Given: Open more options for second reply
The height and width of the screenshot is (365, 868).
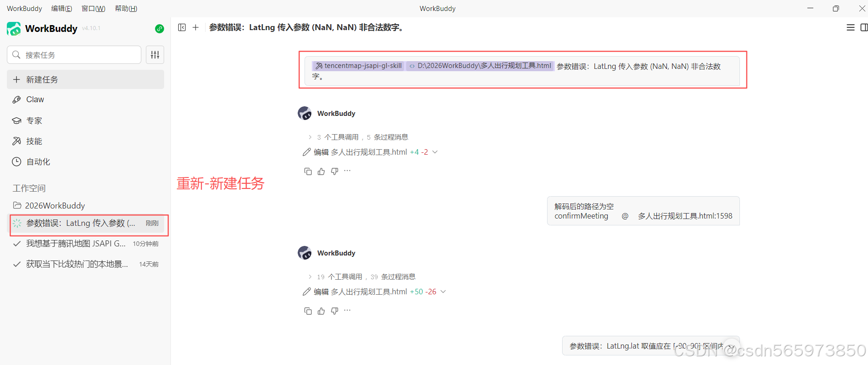Looking at the screenshot, I should [347, 310].
